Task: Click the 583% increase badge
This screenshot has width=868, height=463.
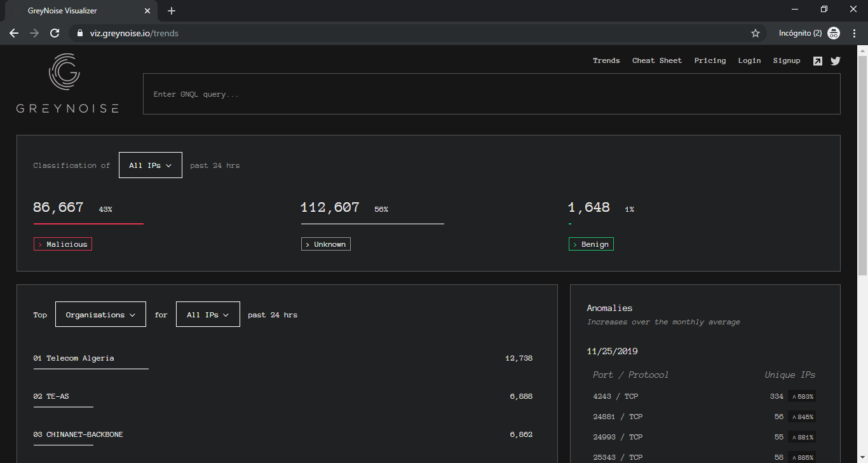Action: [802, 396]
